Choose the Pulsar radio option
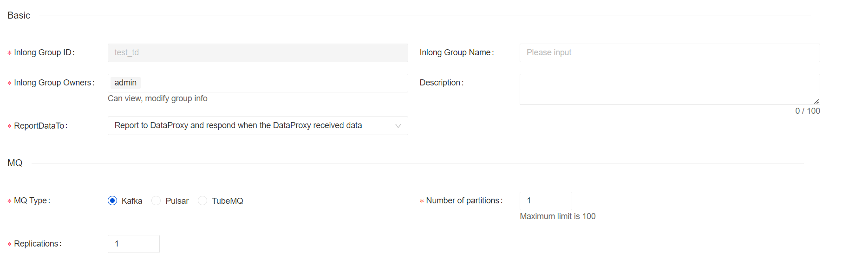 (157, 201)
